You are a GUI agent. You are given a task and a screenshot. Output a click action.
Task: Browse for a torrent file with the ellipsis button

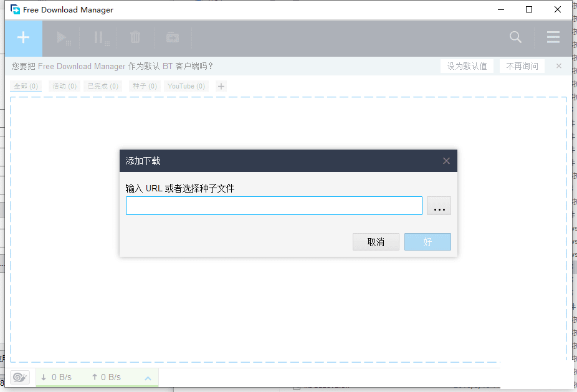(439, 206)
